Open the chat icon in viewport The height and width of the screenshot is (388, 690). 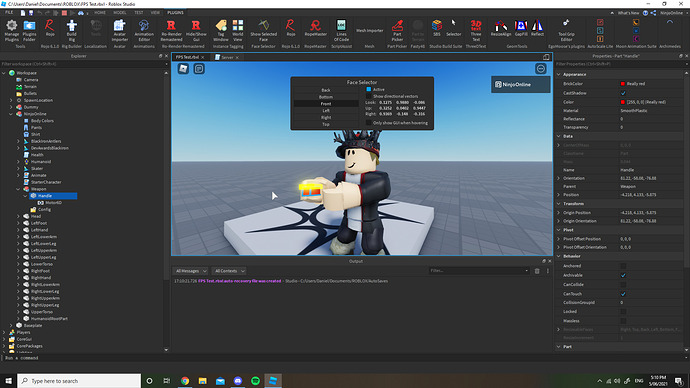click(x=199, y=69)
